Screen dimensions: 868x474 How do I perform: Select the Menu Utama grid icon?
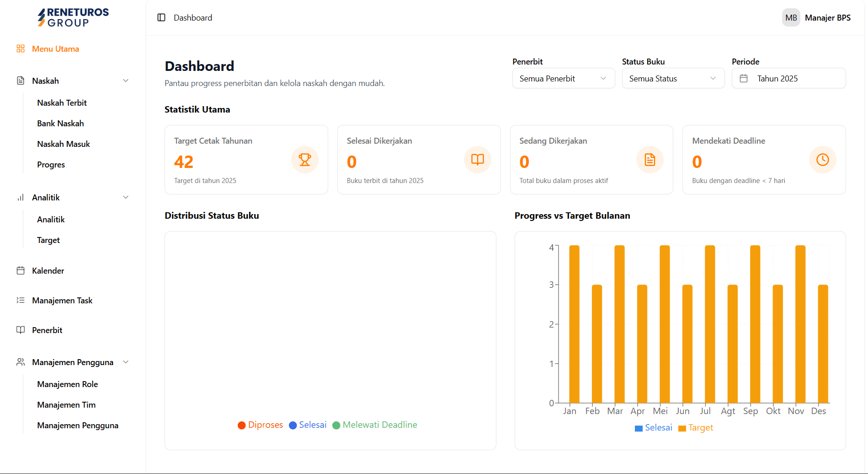tap(21, 48)
